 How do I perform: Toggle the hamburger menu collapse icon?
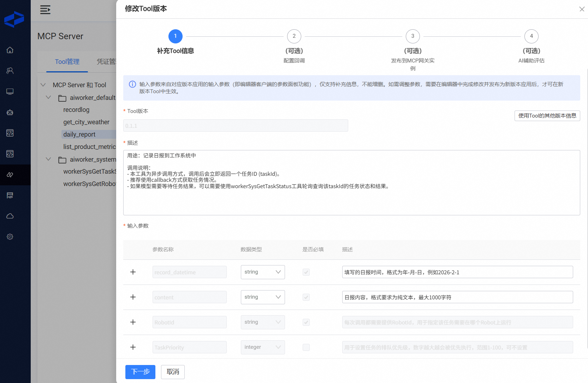pyautogui.click(x=45, y=10)
